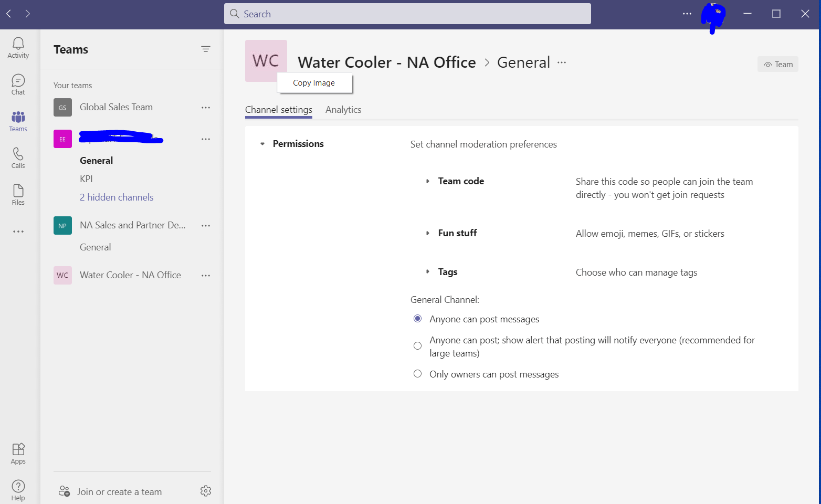Expand the Team code section
The image size is (821, 504).
pos(428,181)
